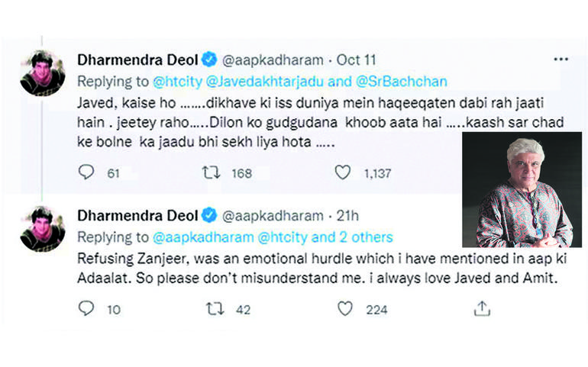Click verified badge on first Dharmendra Deol tweet
588x367 pixels.
click(209, 58)
